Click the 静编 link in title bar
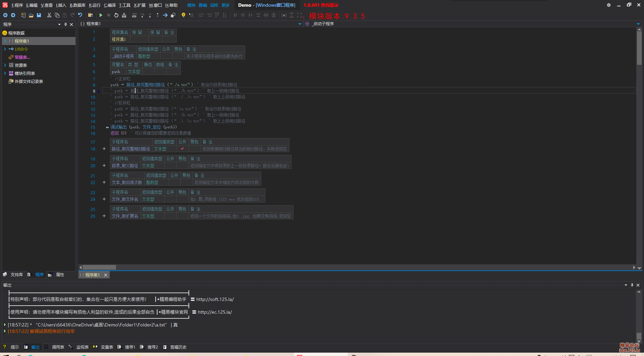This screenshot has height=356, width=644. pos(203,5)
